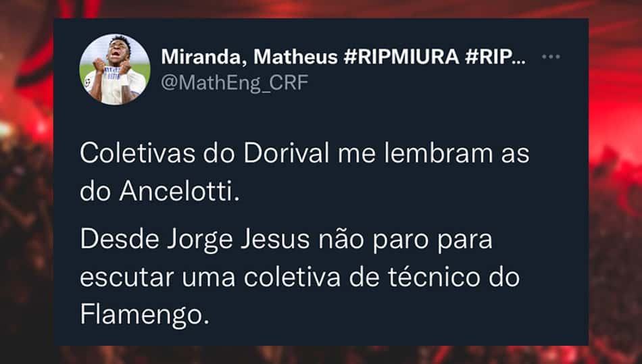Click the player's white jersey in the avatar

116,86
